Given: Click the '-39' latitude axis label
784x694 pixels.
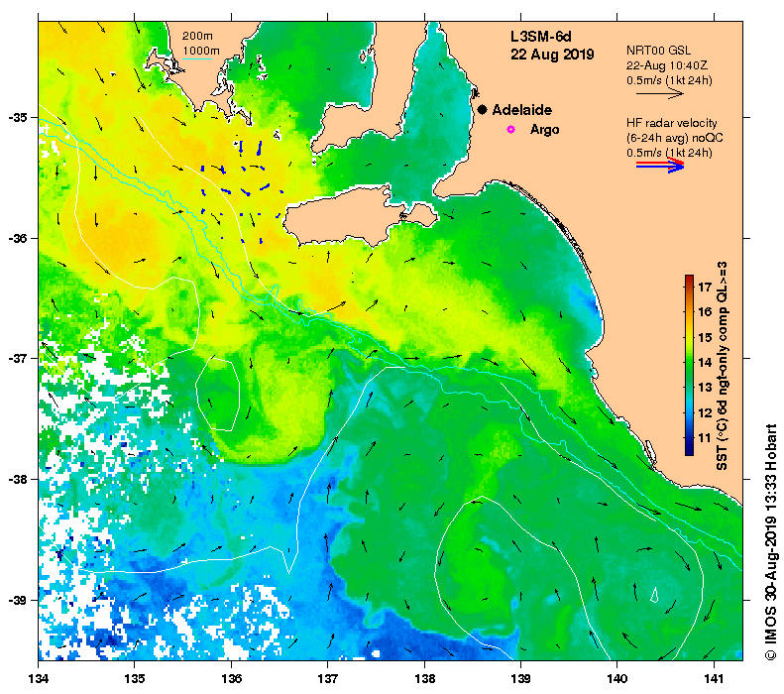Looking at the screenshot, I should (18, 600).
